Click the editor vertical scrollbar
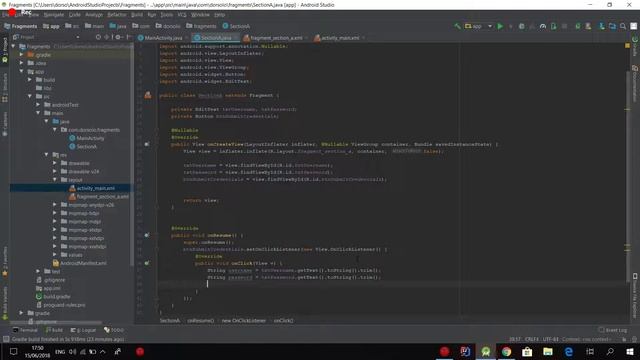Screen dimensions: 640x360 pyautogui.click(x=627, y=178)
